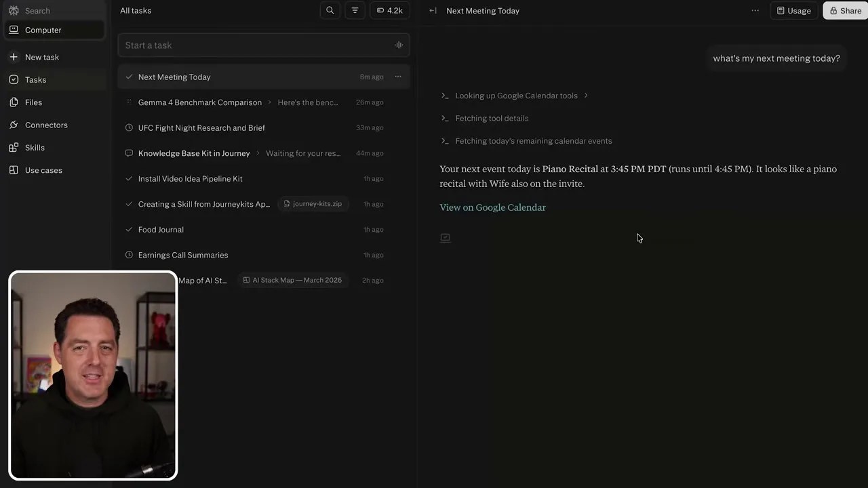
Task: Click clock icon on Earnings Call Summaries row
Action: coord(129,255)
